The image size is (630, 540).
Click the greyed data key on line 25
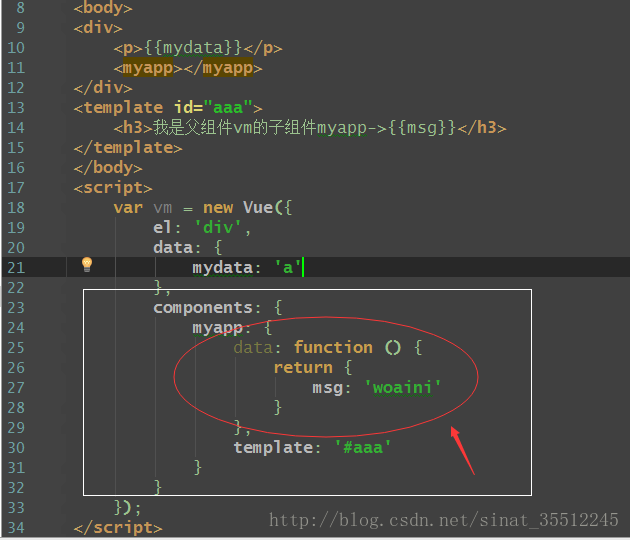(x=253, y=348)
